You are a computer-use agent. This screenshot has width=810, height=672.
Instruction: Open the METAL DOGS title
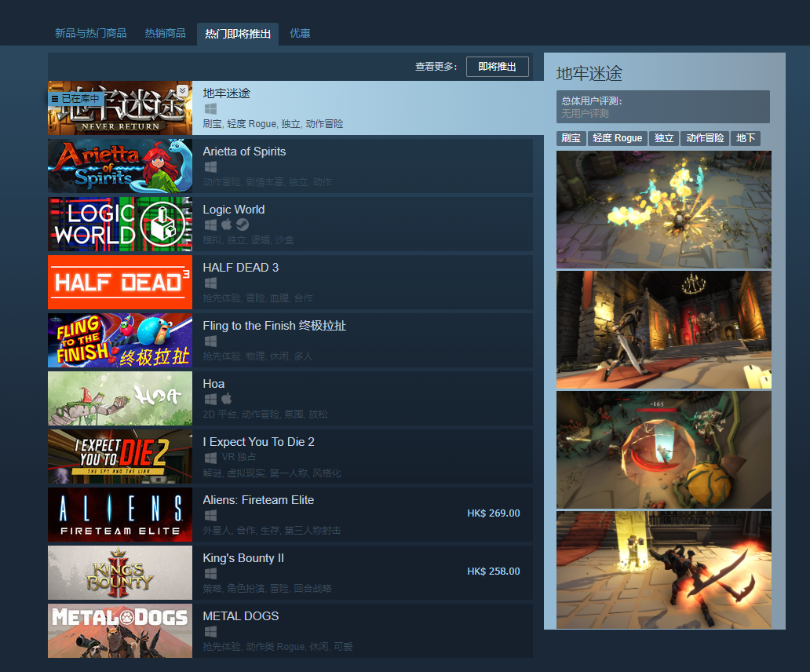tap(241, 616)
